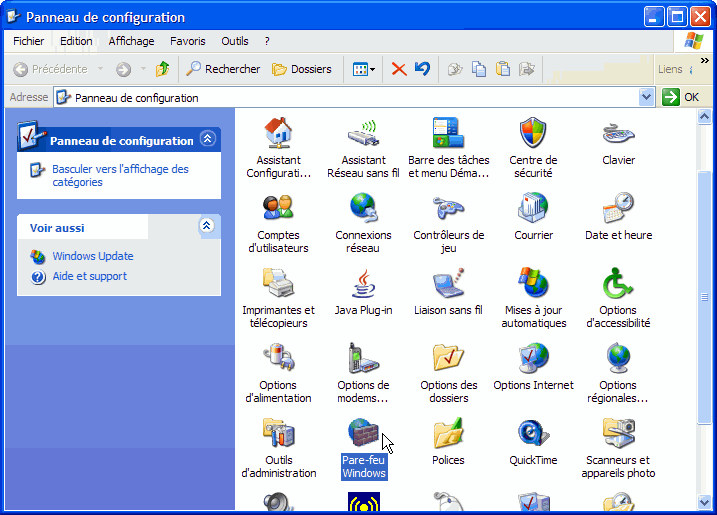This screenshot has width=717, height=515.
Task: Click the vertical scrollbar thumb
Action: pyautogui.click(x=704, y=297)
